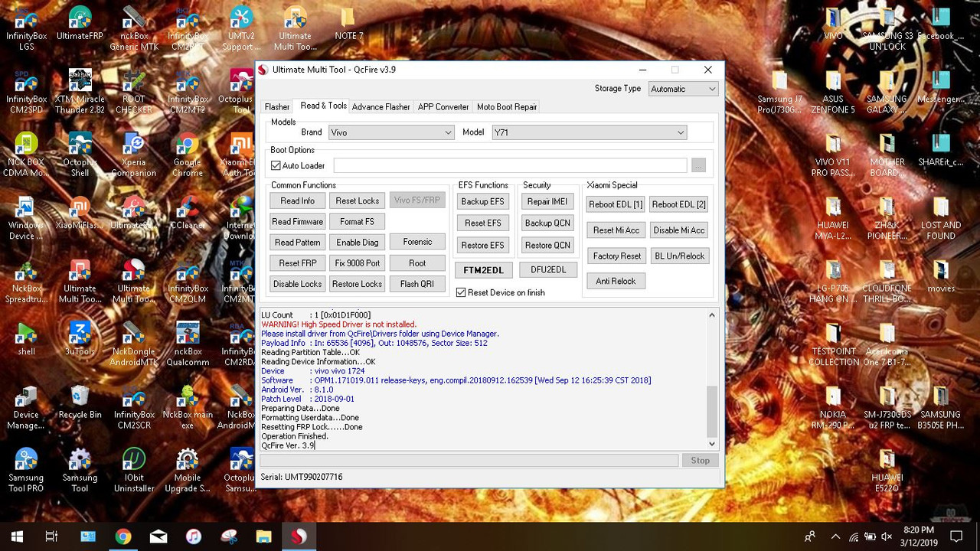The height and width of the screenshot is (551, 980).
Task: Run Read Pattern function
Action: pos(298,243)
